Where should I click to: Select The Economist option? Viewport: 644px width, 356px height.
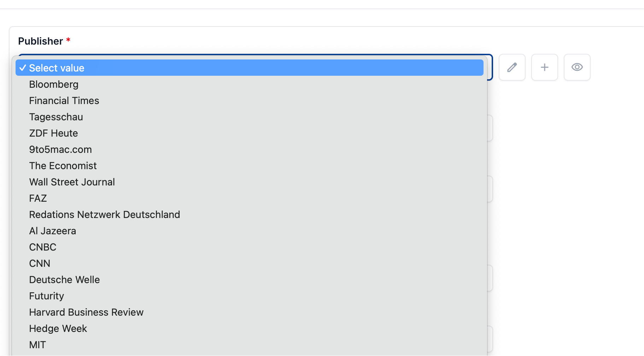(x=249, y=166)
